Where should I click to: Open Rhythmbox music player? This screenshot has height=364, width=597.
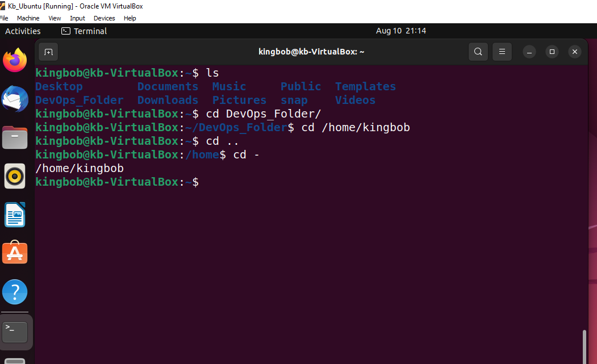(x=14, y=176)
